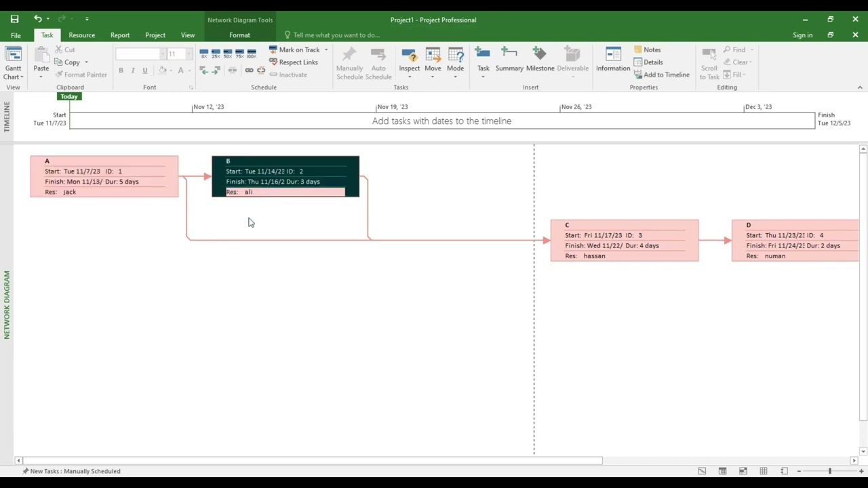Set task to 25% complete

216,53
